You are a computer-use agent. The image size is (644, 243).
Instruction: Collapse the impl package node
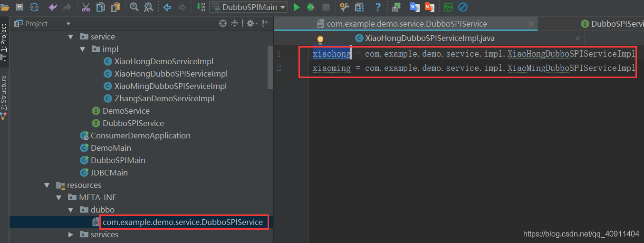pyautogui.click(x=83, y=49)
